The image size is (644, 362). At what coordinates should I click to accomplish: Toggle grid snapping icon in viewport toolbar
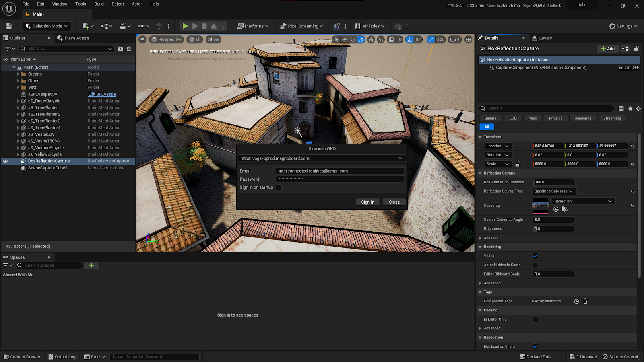coord(391,39)
